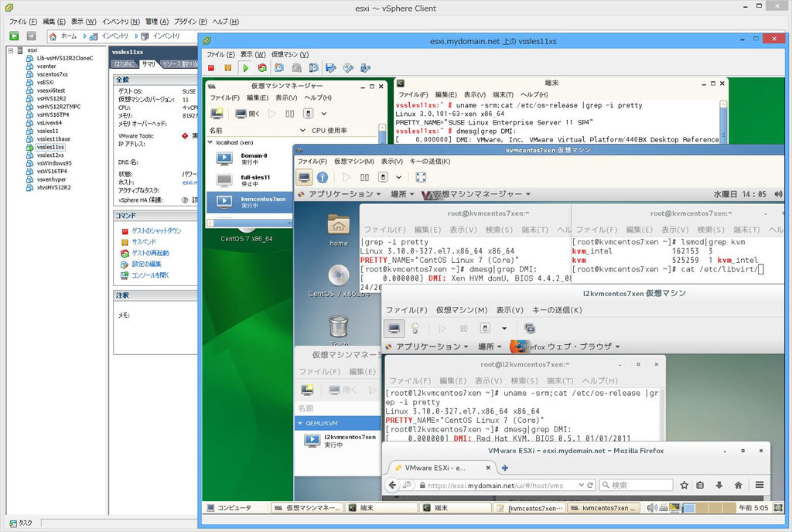Image resolution: width=792 pixels, height=532 pixels.
Task: Click 設定の編集 command link
Action: coord(146,264)
